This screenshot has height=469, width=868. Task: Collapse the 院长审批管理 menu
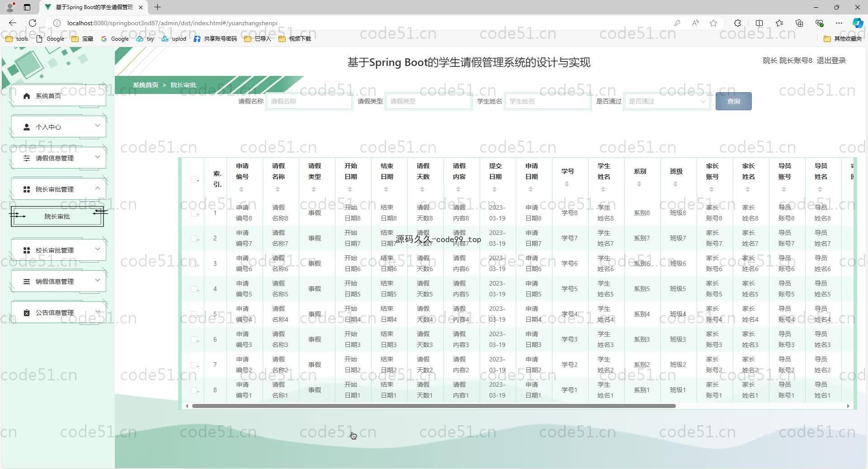(58, 189)
